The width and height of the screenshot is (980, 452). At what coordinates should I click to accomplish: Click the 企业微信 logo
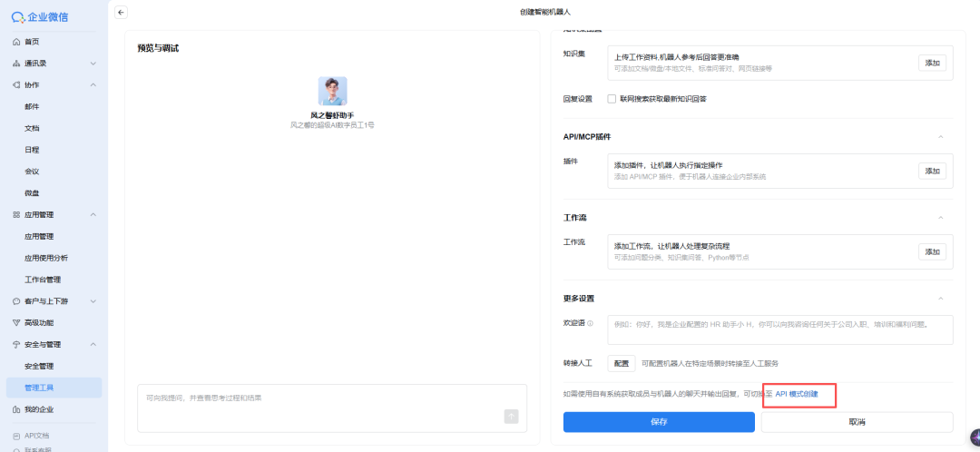(x=40, y=17)
